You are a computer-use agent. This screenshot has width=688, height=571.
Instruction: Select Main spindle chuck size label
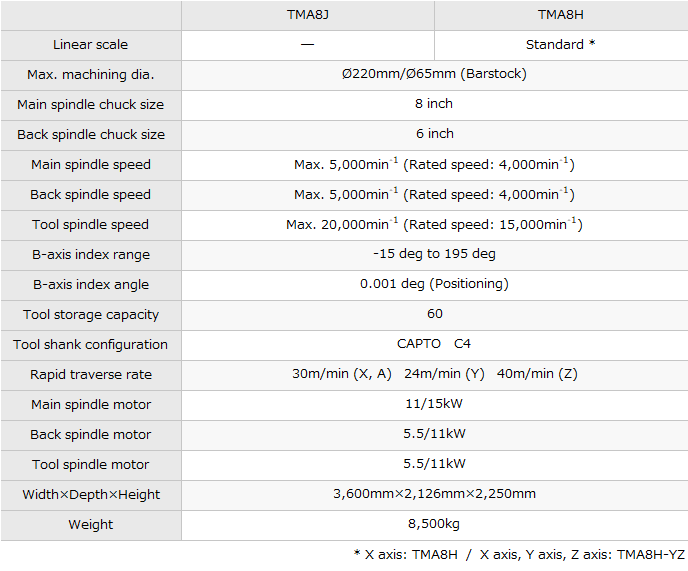[x=91, y=105]
